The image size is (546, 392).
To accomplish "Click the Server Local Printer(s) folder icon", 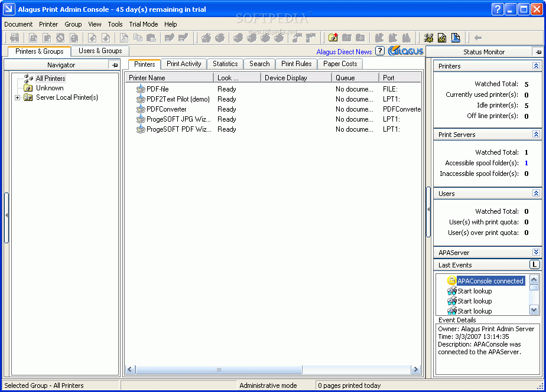I will (x=28, y=97).
